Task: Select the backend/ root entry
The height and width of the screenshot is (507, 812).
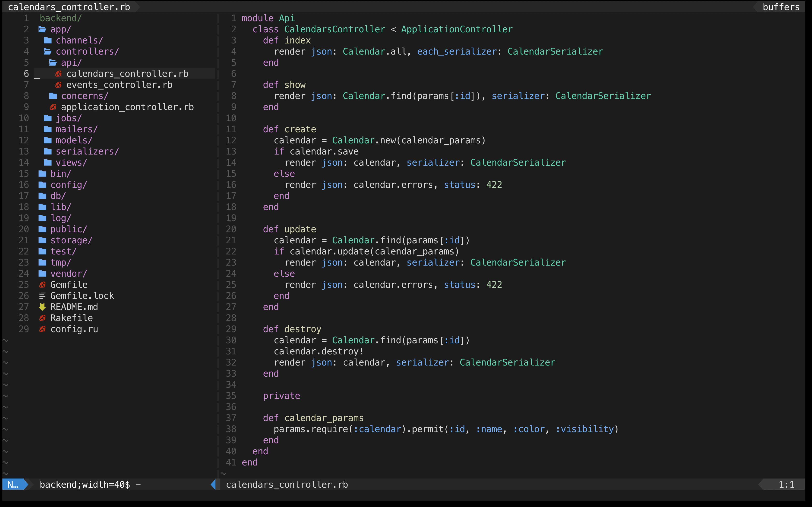Action: [60, 18]
